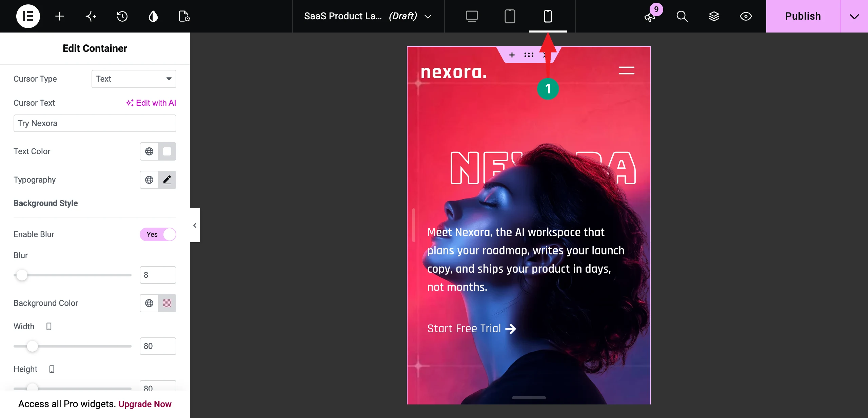Click the Width value field
Image resolution: width=868 pixels, height=418 pixels.
coord(158,346)
